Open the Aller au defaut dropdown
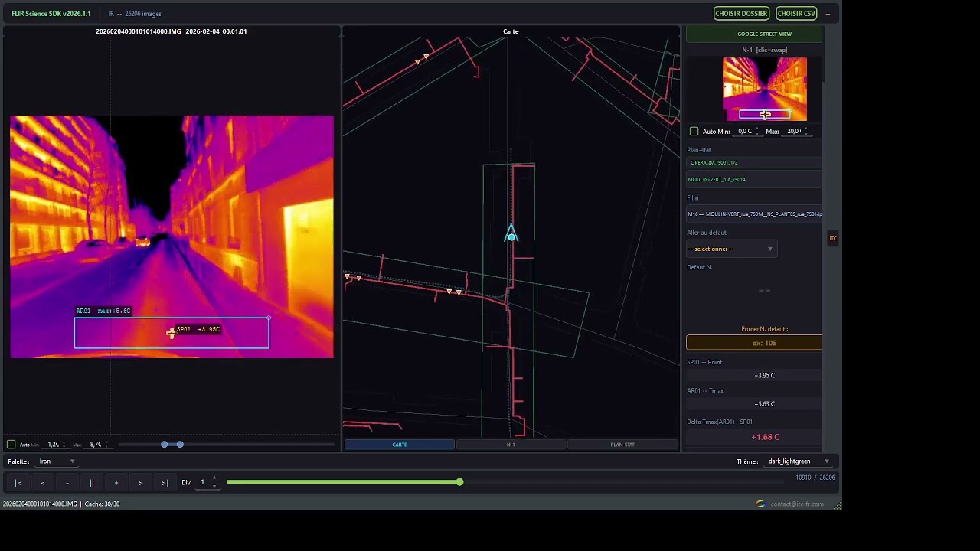This screenshot has width=980, height=551. (x=731, y=249)
